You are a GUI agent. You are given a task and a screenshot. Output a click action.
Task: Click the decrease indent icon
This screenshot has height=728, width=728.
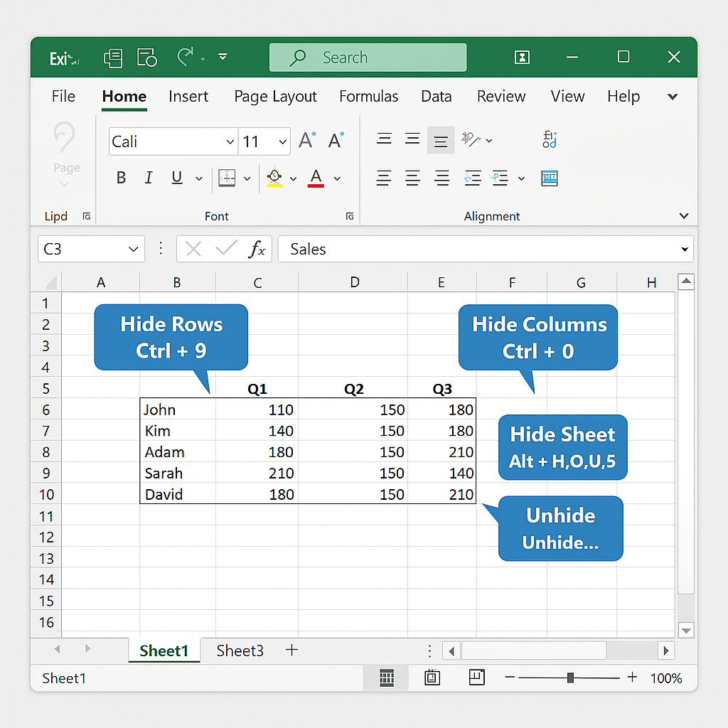pos(473,178)
